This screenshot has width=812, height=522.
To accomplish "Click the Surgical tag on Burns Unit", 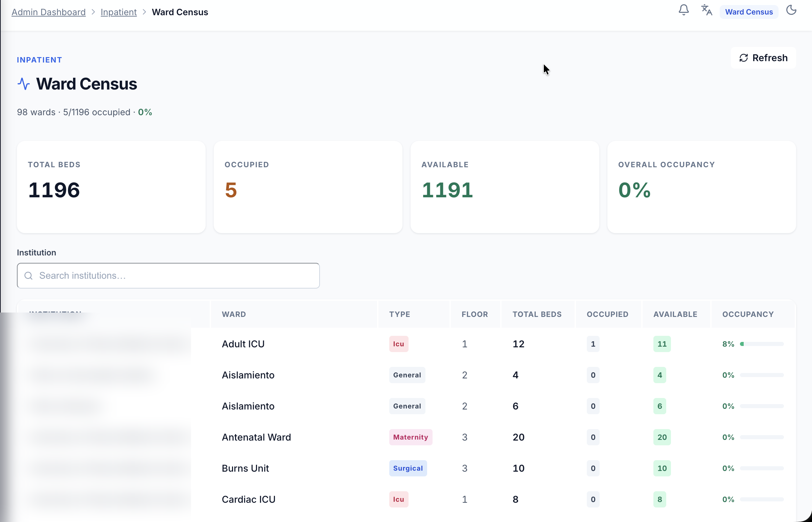I will [408, 468].
